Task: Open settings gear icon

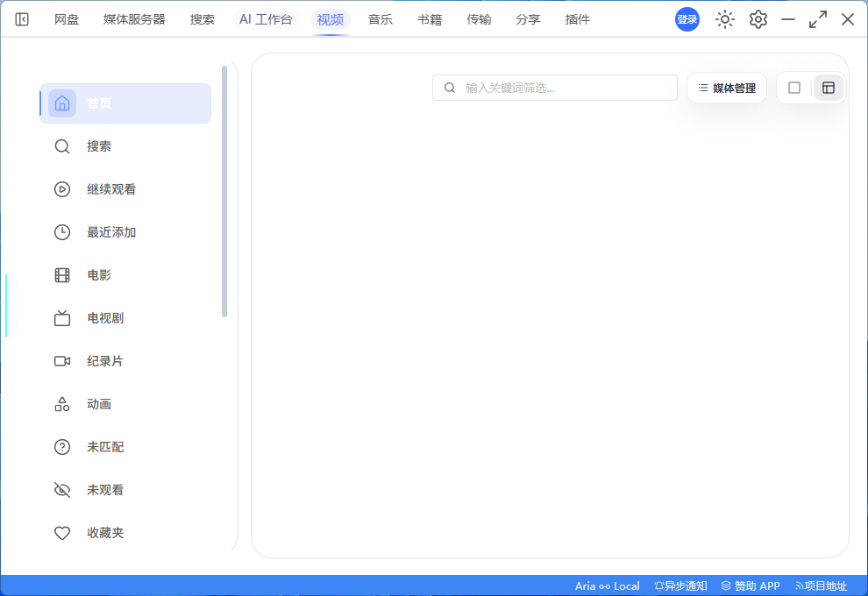Action: point(758,19)
